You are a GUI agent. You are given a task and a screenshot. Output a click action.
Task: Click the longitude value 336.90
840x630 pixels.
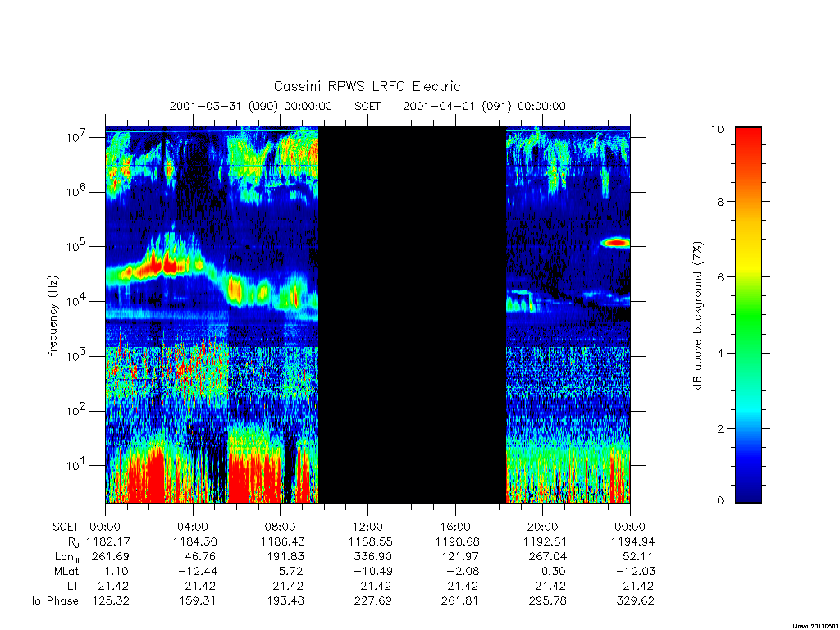point(373,557)
